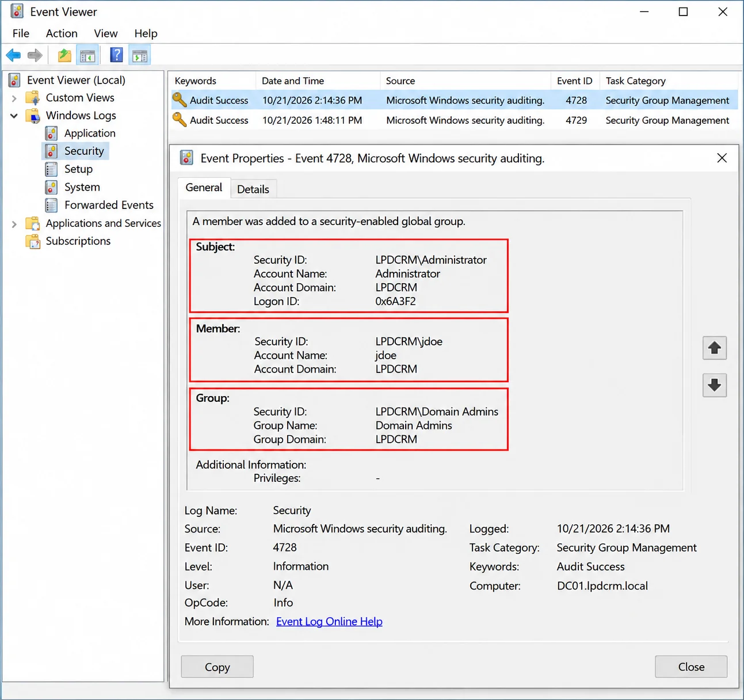Expand the Custom Views tree node
The width and height of the screenshot is (744, 700).
(x=14, y=98)
